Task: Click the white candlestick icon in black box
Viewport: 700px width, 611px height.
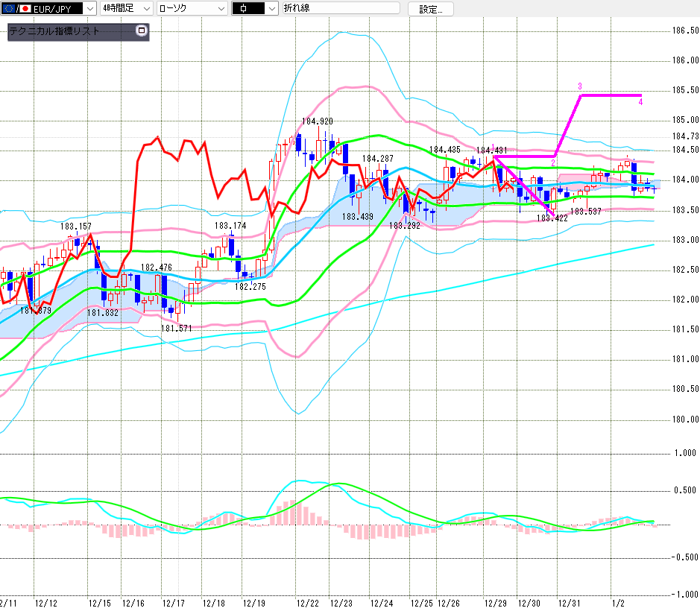Action: (x=244, y=9)
